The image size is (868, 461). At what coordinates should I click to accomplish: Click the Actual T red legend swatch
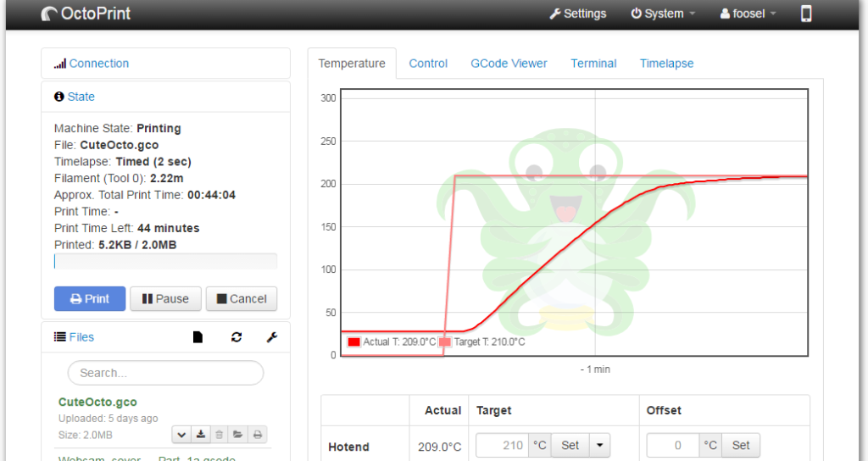coord(353,342)
